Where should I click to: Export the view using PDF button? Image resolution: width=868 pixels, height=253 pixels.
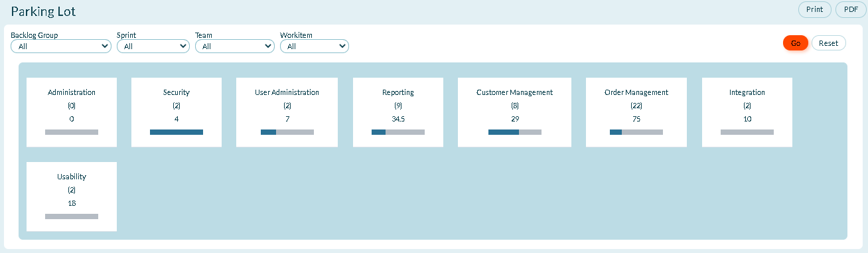(x=851, y=9)
